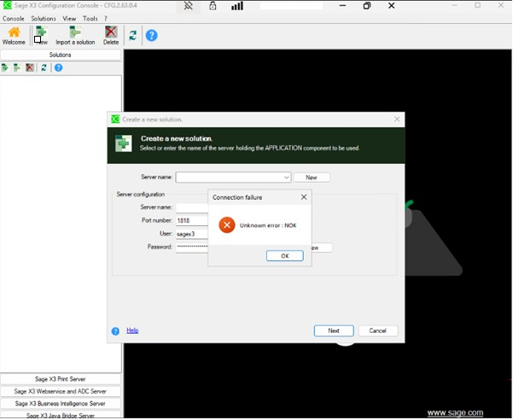Image resolution: width=513 pixels, height=420 pixels.
Task: Open the Help link
Action: [x=132, y=330]
